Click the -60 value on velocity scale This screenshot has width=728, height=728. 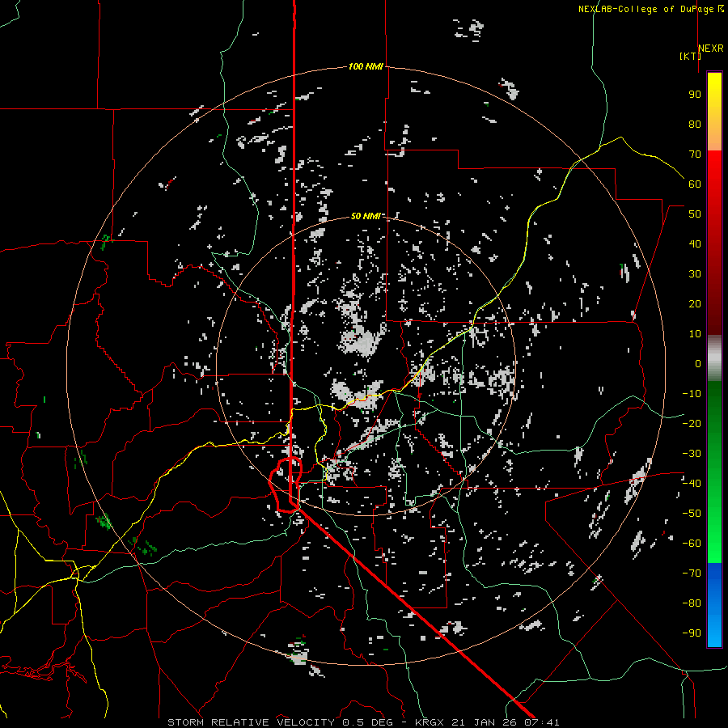click(x=692, y=544)
